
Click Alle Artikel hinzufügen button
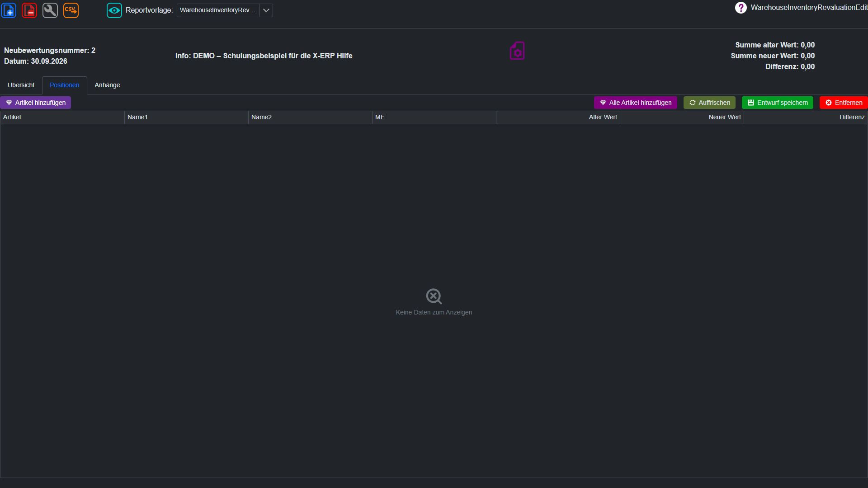tap(635, 103)
